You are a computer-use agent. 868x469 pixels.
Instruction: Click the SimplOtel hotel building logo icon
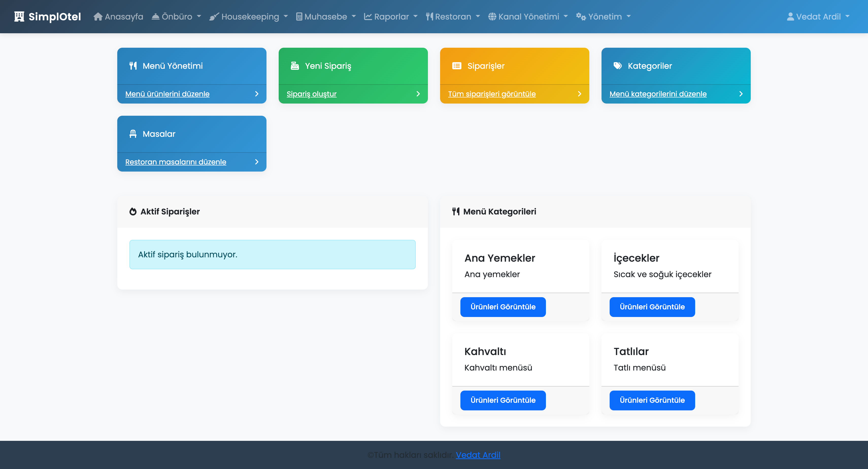tap(19, 16)
